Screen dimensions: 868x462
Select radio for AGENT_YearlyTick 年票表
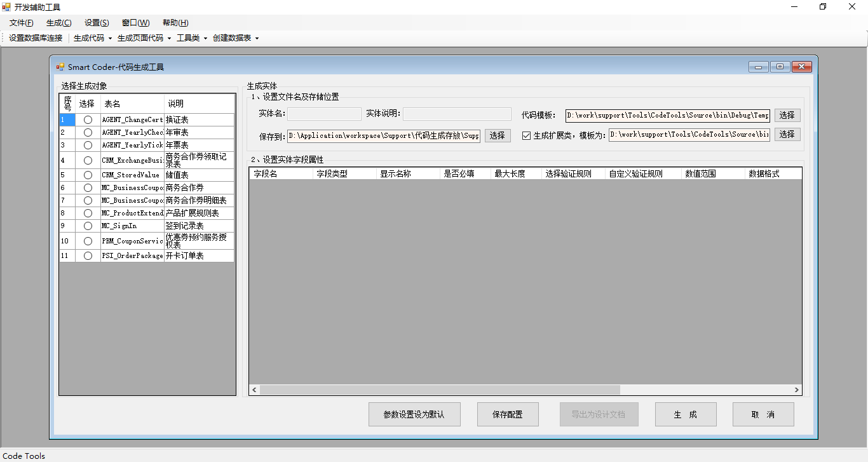88,145
